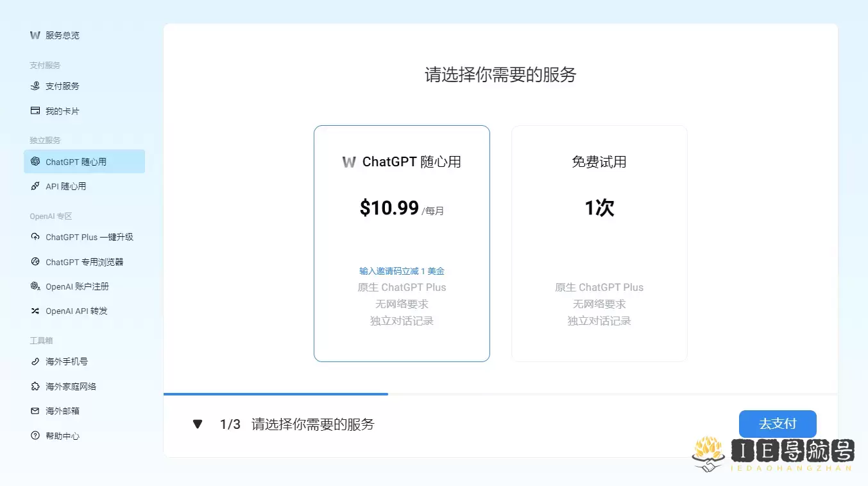Click 输入邀请码立减 1 美金 link
868x486 pixels.
tap(402, 272)
